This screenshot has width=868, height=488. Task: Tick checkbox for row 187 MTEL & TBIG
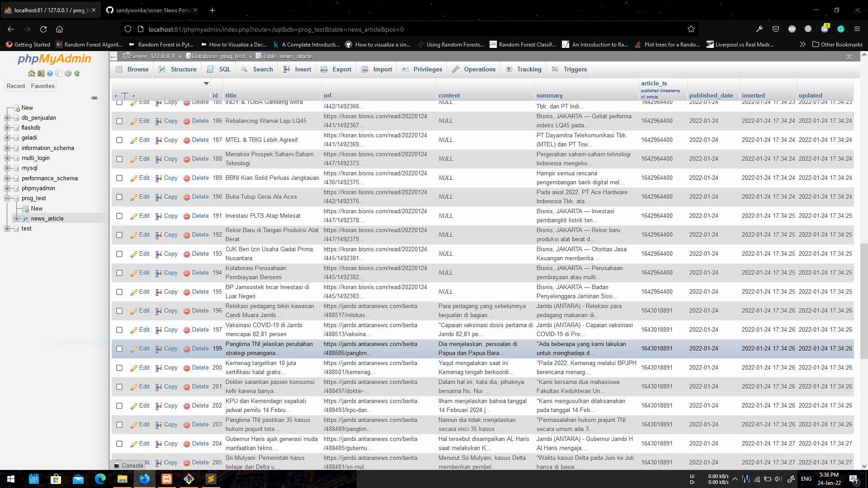(119, 140)
